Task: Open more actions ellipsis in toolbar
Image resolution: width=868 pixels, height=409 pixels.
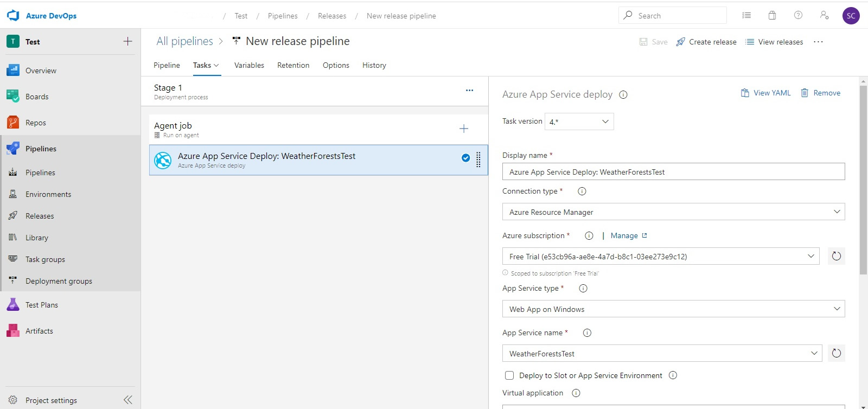Action: click(819, 42)
